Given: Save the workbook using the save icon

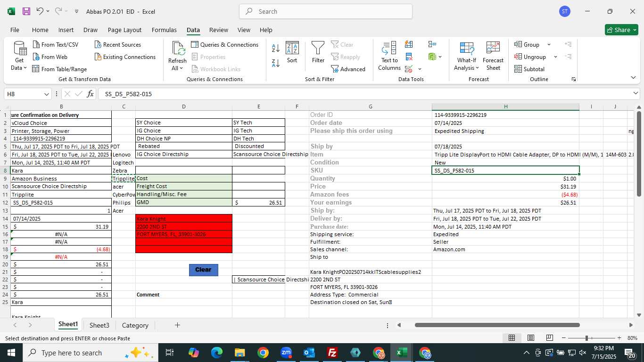Looking at the screenshot, I should (26, 11).
